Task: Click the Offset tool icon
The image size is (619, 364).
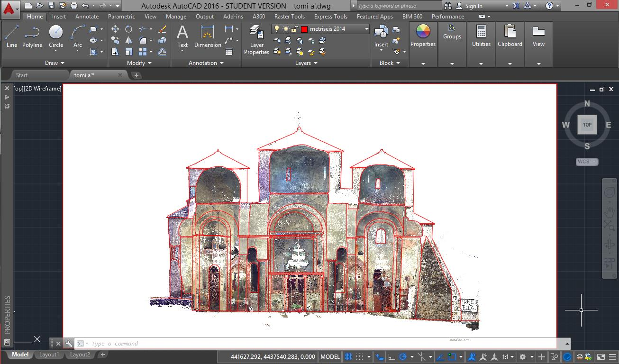Action: [x=162, y=52]
